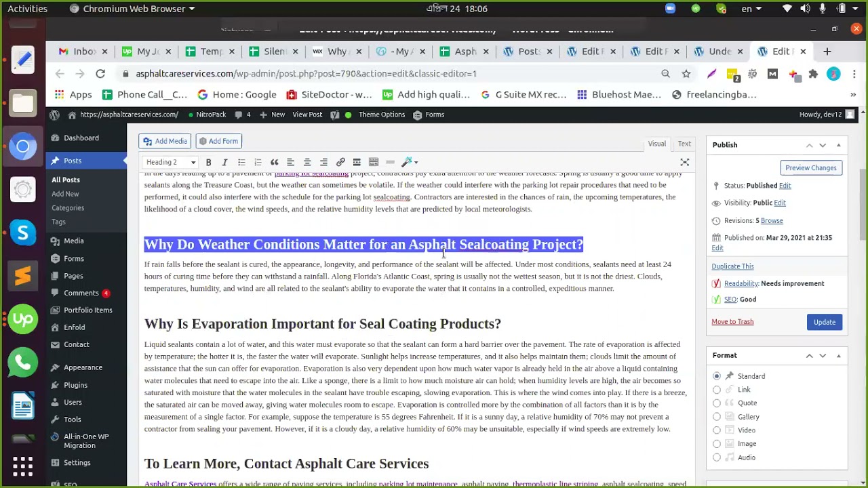868x488 pixels.
Task: Open the Media menu in the WordPress sidebar
Action: [74, 241]
